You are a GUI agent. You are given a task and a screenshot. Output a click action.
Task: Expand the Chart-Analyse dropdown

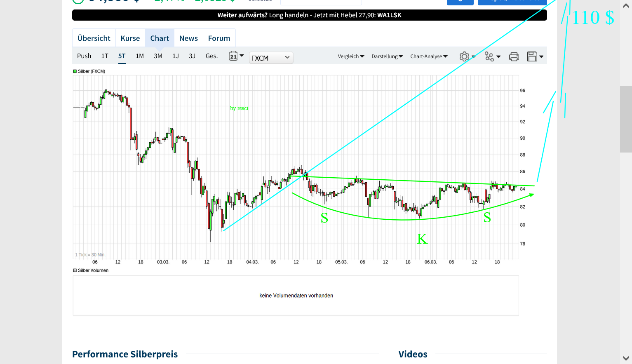(x=429, y=56)
